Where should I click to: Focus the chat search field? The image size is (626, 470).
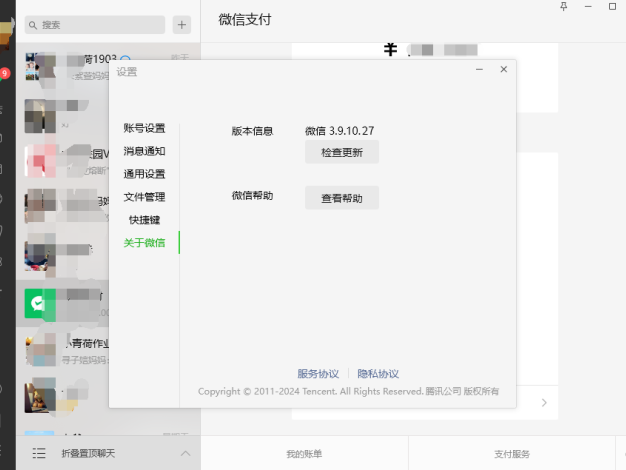95,25
